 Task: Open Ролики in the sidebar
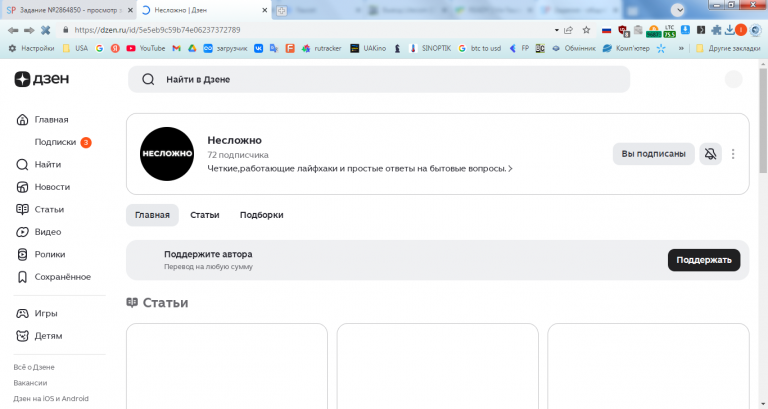click(x=41, y=255)
